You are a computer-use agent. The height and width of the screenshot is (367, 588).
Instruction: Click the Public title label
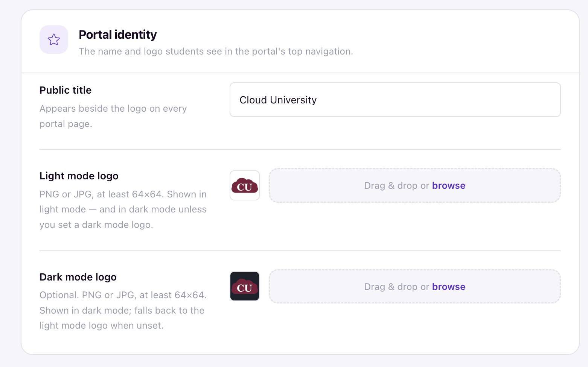coord(66,90)
